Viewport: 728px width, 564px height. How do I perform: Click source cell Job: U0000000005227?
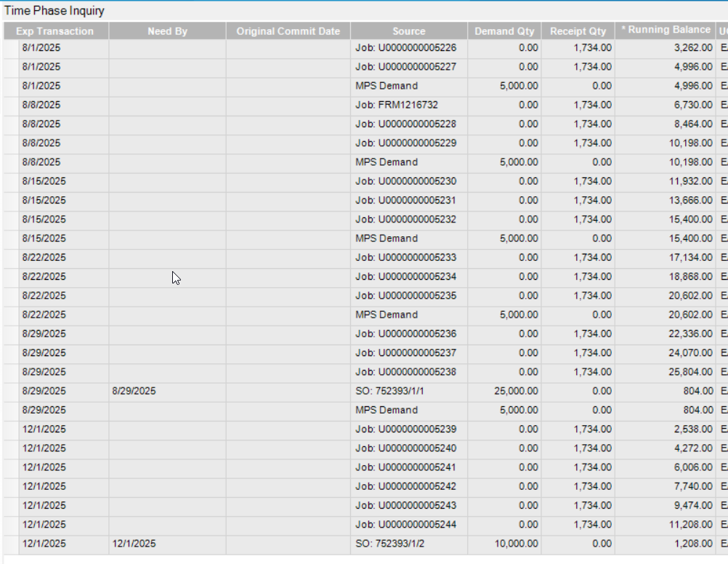pos(409,67)
